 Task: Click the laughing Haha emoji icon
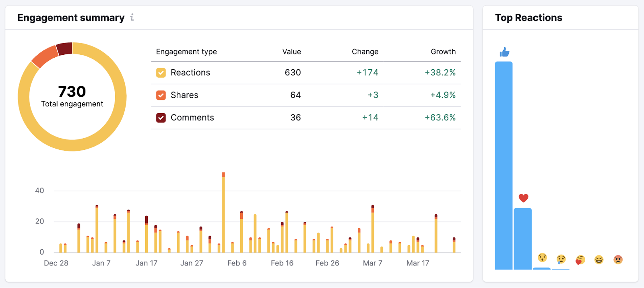(599, 260)
